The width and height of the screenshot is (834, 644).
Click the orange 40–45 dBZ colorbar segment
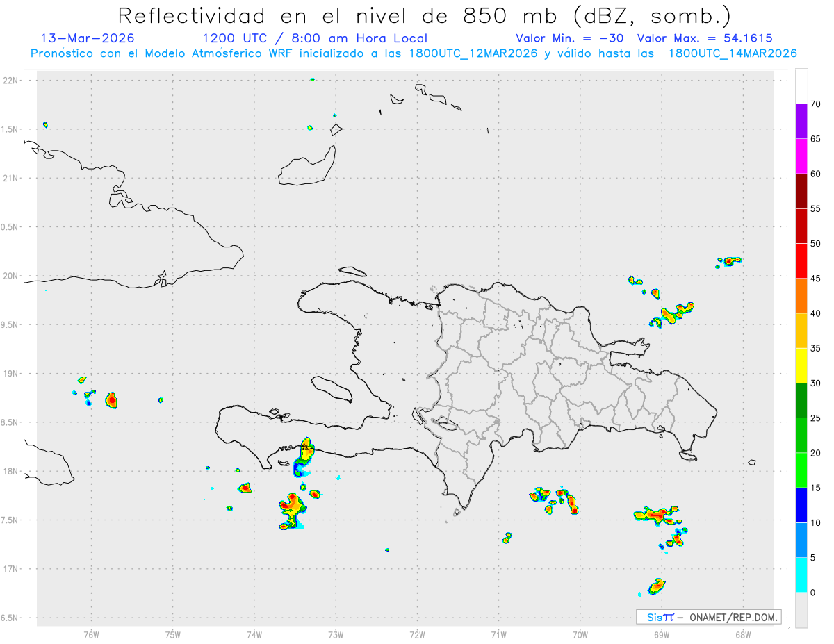pyautogui.click(x=801, y=296)
